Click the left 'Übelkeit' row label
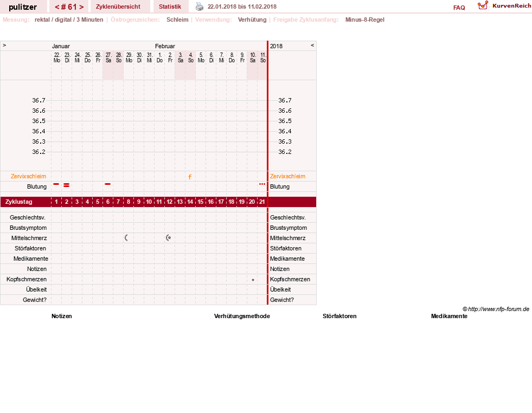Screen dimensions: 532x413 pyautogui.click(x=36, y=289)
